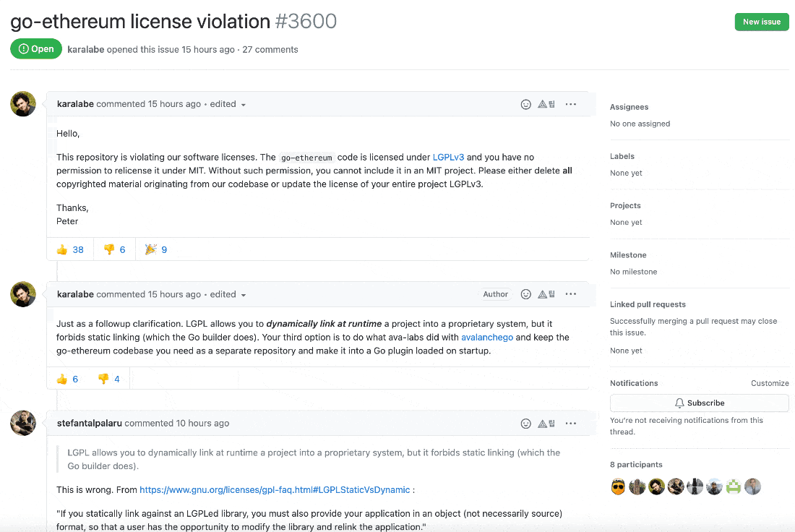Open karalabe profile in issue header
The height and width of the screenshot is (532, 795).
coord(86,50)
